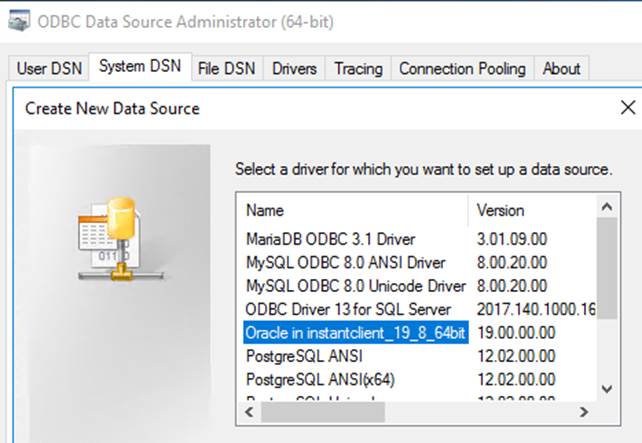The width and height of the screenshot is (642, 443).
Task: Click the horizontal scrollbar thumb in driver list
Action: [323, 412]
